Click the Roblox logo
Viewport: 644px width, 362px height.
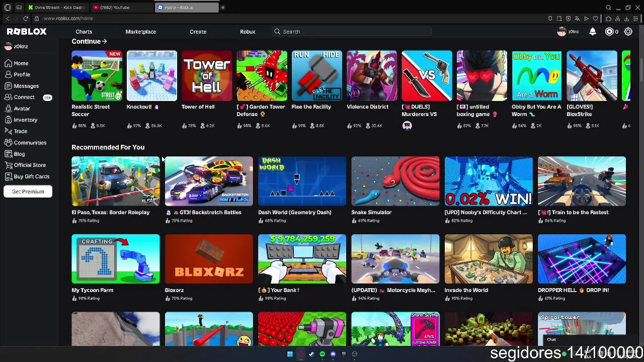click(27, 32)
